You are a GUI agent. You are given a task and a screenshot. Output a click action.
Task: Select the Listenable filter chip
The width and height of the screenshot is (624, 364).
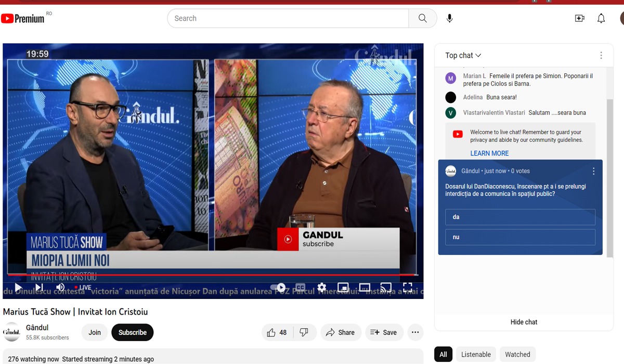[476, 355]
